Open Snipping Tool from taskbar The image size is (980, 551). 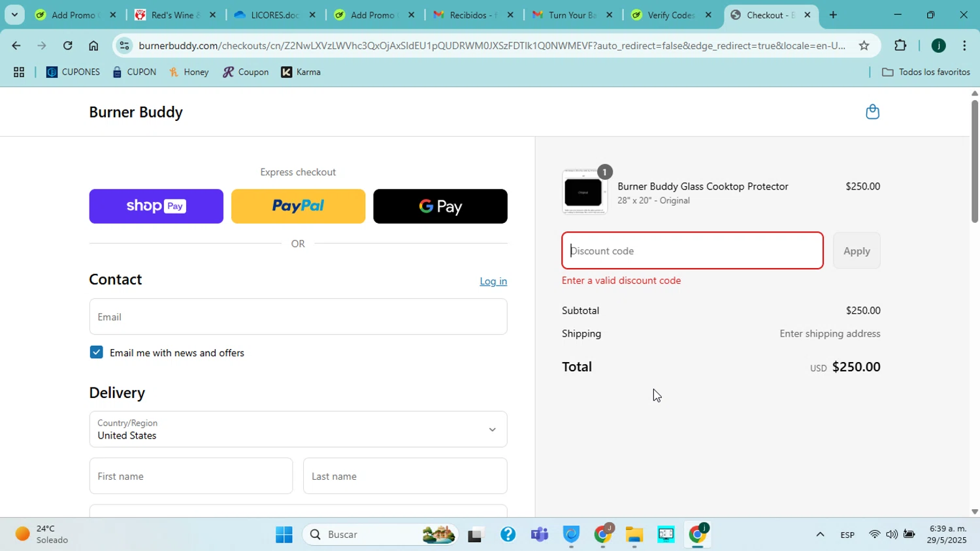(666, 535)
